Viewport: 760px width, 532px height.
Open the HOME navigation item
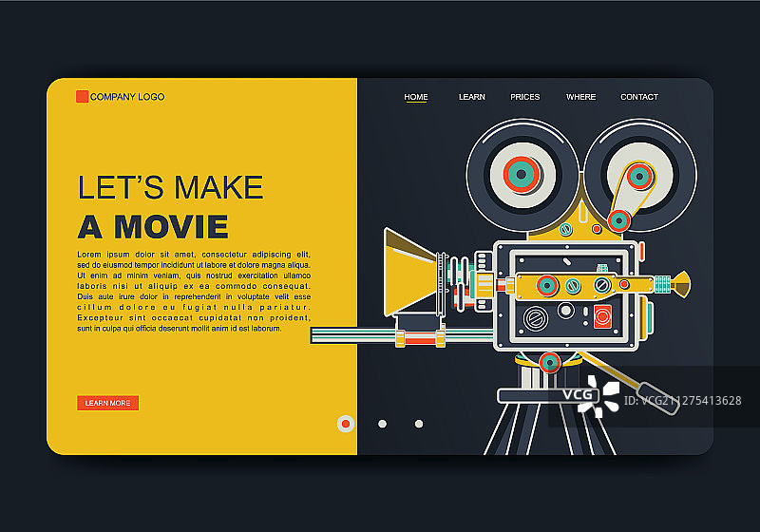416,97
